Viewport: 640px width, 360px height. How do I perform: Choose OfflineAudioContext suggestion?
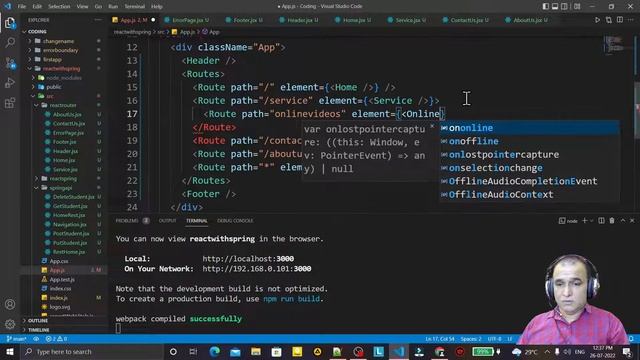coord(529,195)
